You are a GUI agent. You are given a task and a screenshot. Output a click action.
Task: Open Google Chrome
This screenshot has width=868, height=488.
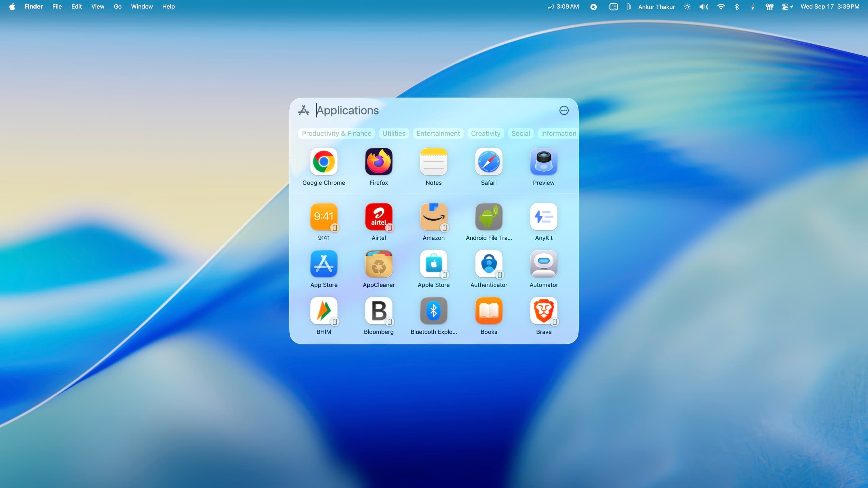tap(323, 162)
